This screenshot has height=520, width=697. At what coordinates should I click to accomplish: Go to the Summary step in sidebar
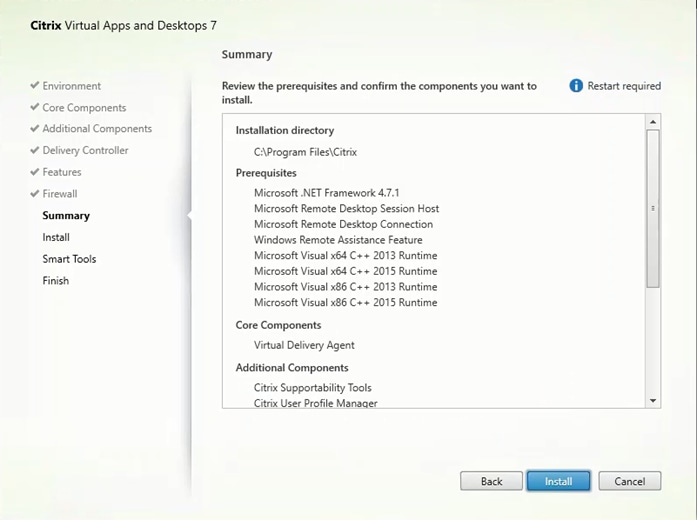click(x=66, y=216)
